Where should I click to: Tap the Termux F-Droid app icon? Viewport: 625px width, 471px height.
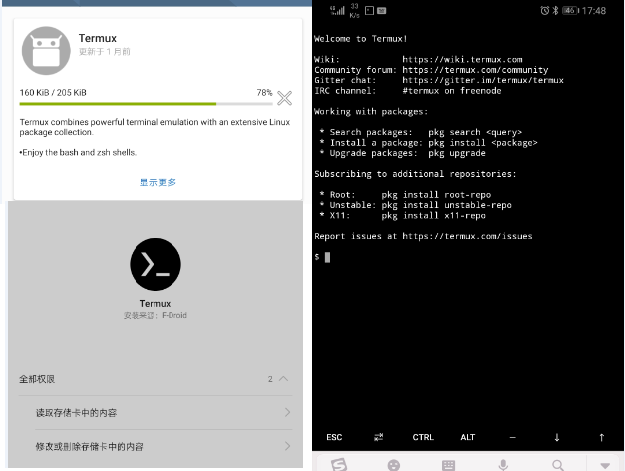46,51
